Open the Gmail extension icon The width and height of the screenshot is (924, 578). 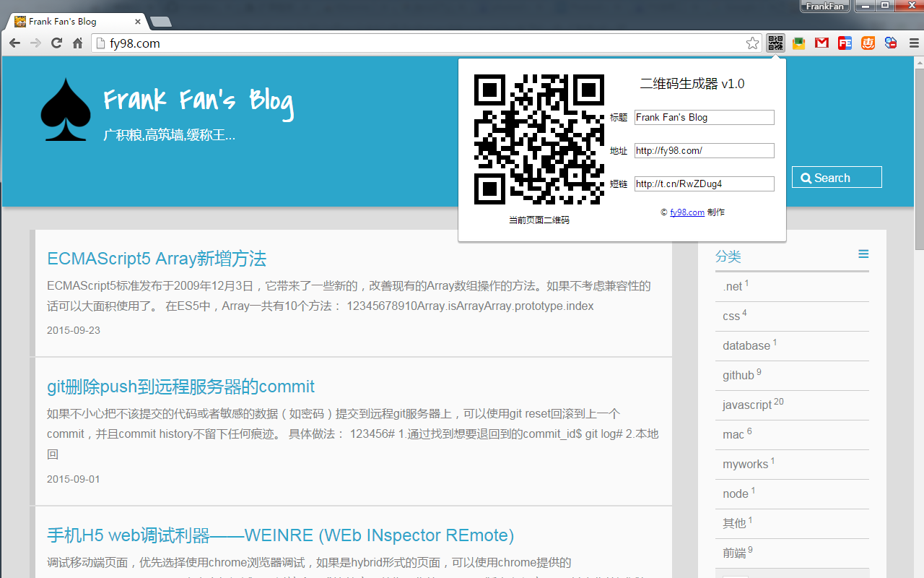(821, 43)
